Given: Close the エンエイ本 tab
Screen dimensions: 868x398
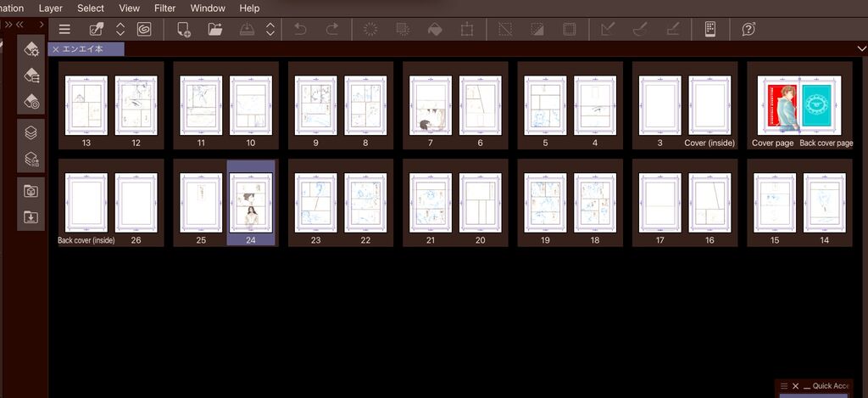Looking at the screenshot, I should pos(55,49).
